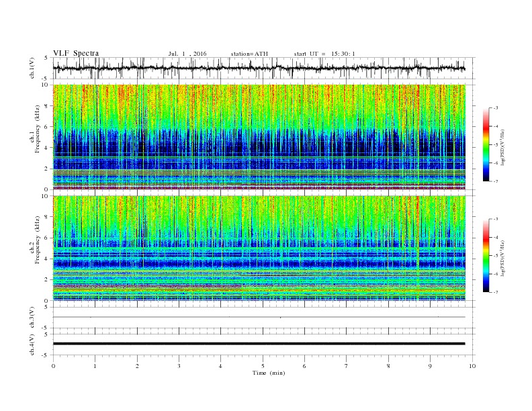Select the "start UT = 15:30:1" text
532x411 pixels.
click(324, 54)
